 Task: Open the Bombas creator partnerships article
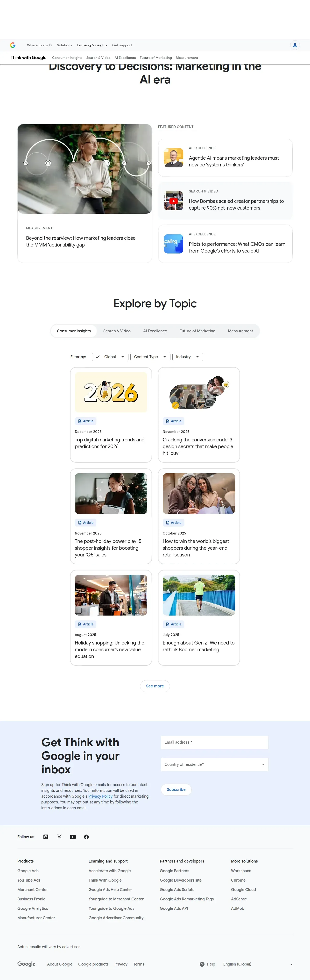click(225, 201)
